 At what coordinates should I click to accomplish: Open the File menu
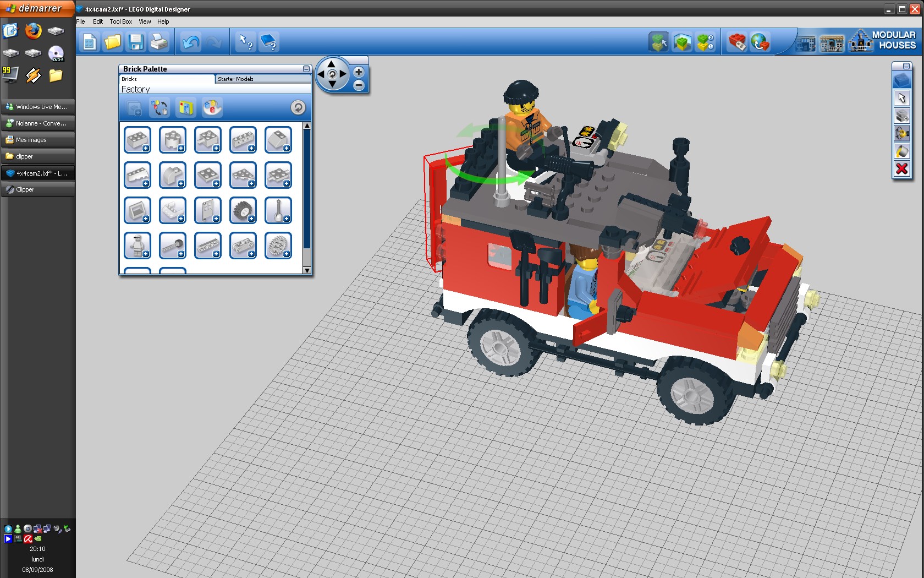click(x=80, y=21)
